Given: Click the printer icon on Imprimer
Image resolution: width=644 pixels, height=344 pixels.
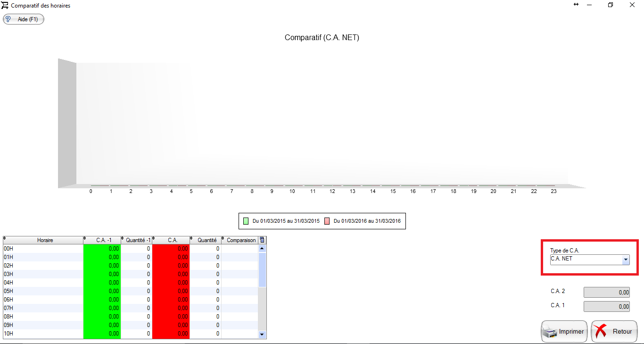Looking at the screenshot, I should click(x=550, y=332).
